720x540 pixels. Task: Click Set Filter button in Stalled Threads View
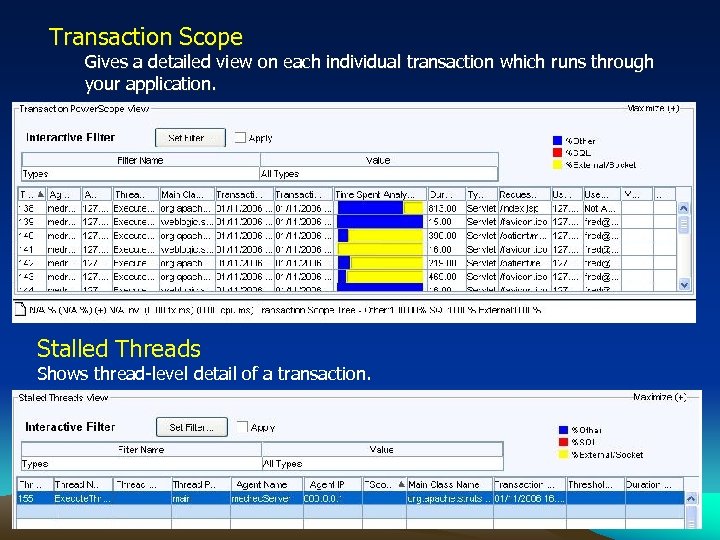click(x=191, y=427)
